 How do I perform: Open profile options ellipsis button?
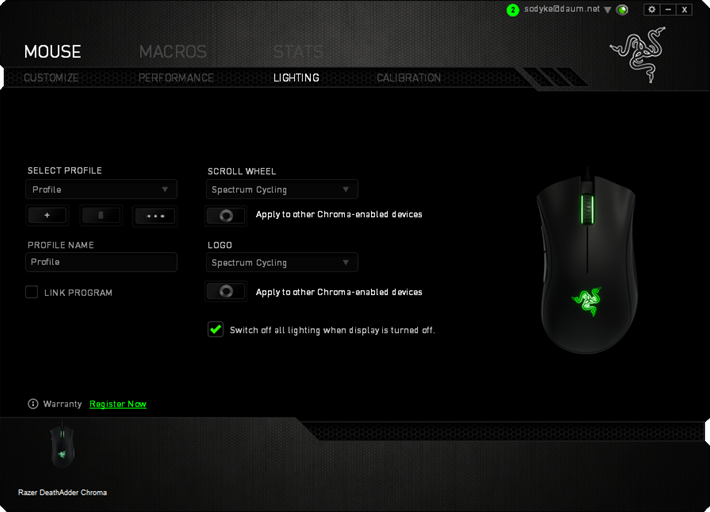[x=155, y=216]
